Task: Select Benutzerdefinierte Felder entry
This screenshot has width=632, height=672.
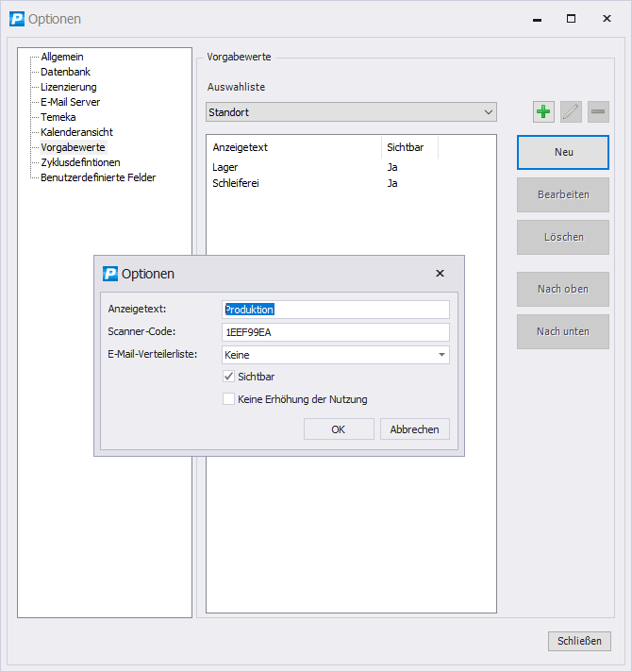Action: tap(98, 177)
